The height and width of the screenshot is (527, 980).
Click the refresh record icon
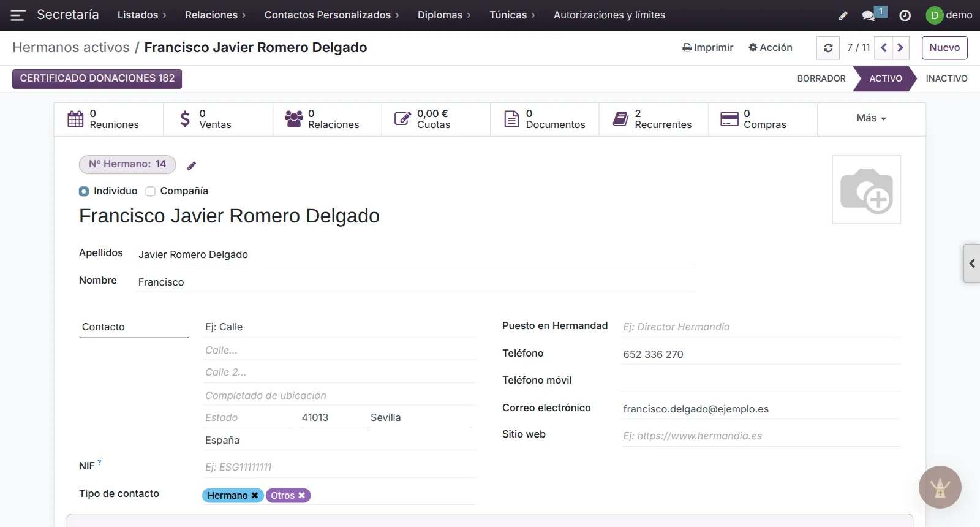(828, 48)
